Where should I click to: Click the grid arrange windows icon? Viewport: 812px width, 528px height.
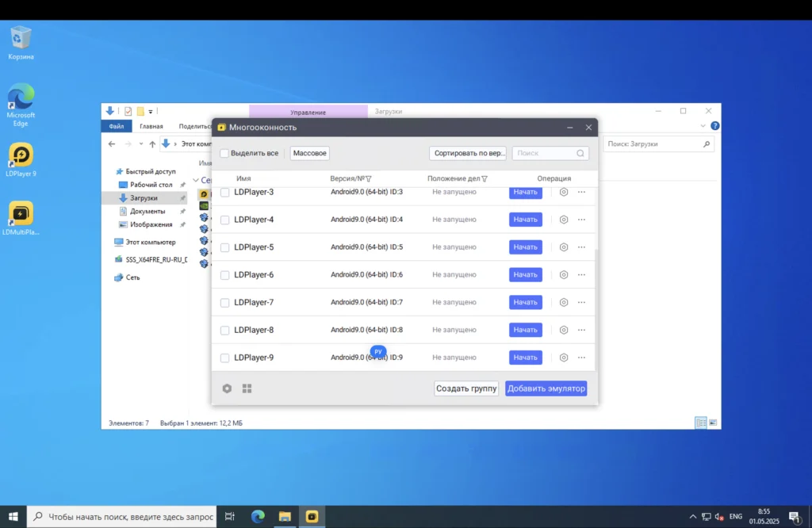coord(247,388)
